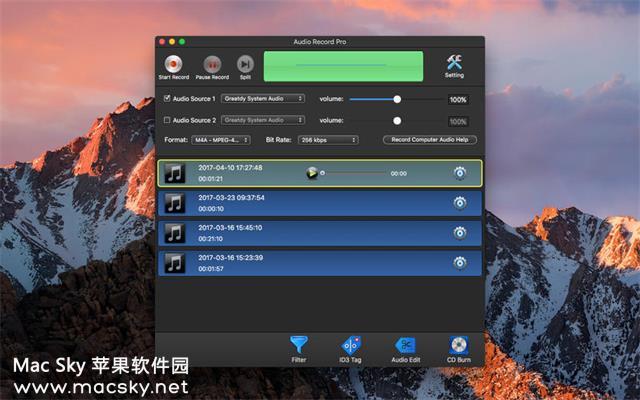The height and width of the screenshot is (400, 640).
Task: Click music note icon of 2017-03-23 09:37:54 recording
Action: coord(175,203)
